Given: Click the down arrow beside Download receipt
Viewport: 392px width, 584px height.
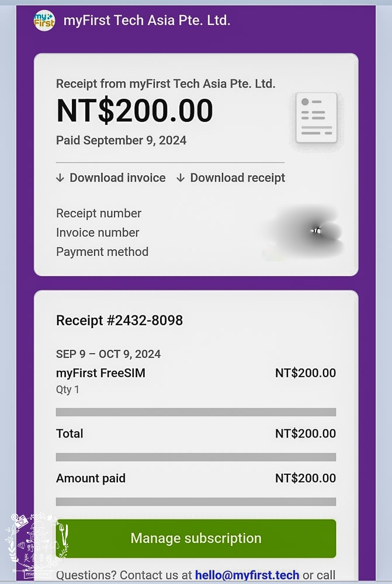Looking at the screenshot, I should click(181, 178).
